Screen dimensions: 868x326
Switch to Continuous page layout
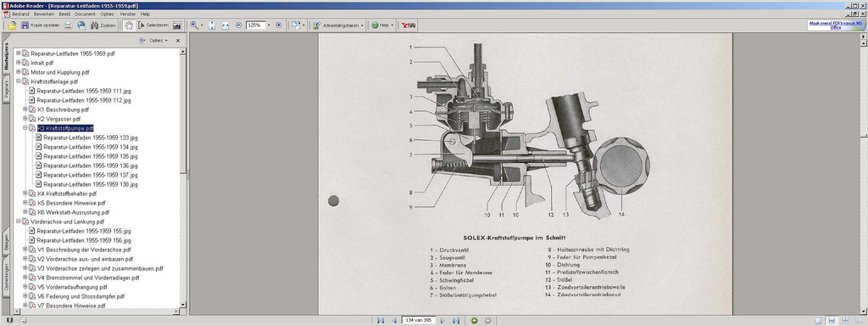pyautogui.click(x=832, y=320)
